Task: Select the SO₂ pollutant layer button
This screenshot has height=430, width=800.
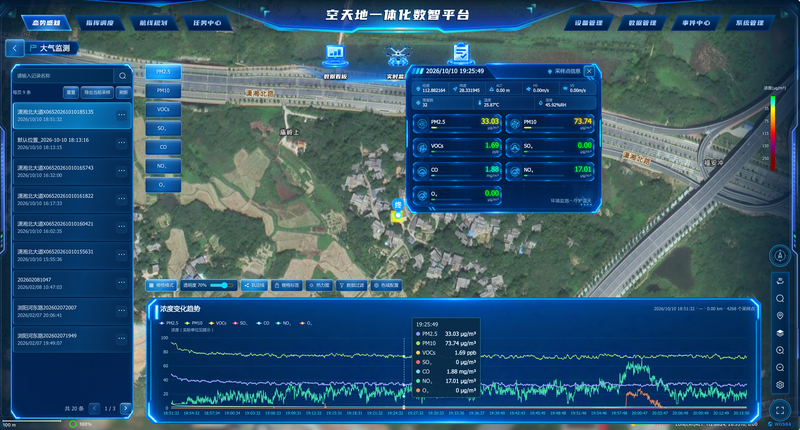Action: pyautogui.click(x=163, y=129)
